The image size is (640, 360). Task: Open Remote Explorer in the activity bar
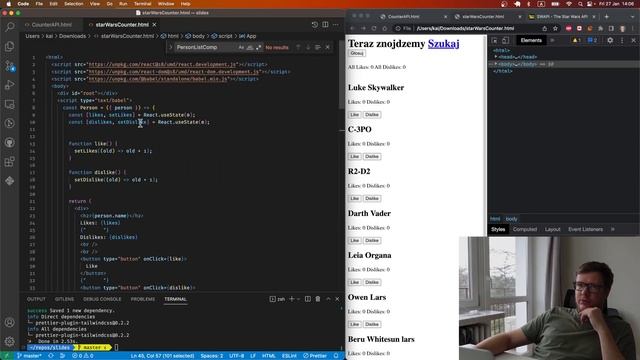coord(9,104)
